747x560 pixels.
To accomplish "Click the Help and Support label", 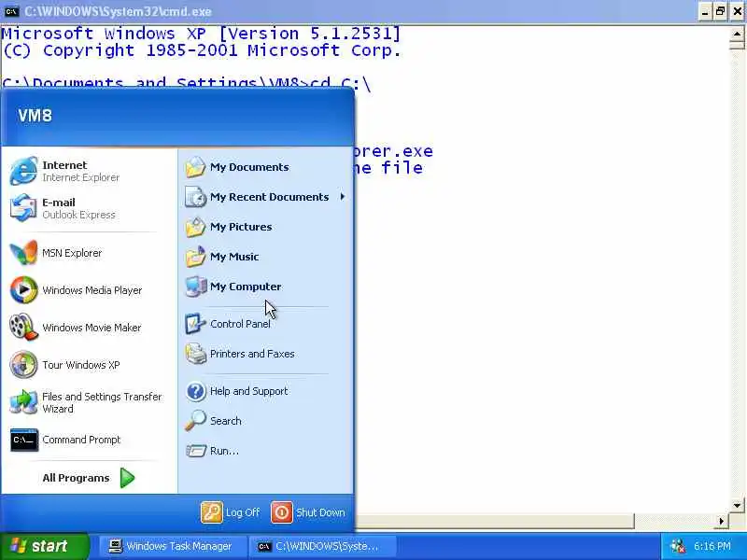I will pos(249,391).
